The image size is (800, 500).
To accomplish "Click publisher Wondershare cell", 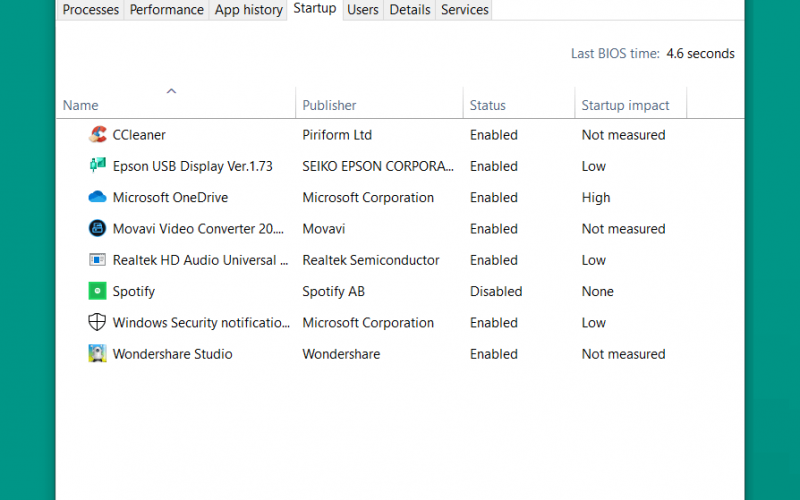I will [341, 354].
